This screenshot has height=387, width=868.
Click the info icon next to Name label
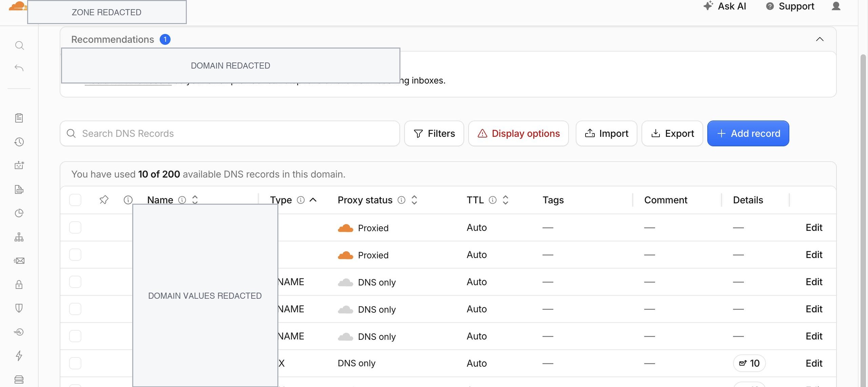click(x=182, y=200)
